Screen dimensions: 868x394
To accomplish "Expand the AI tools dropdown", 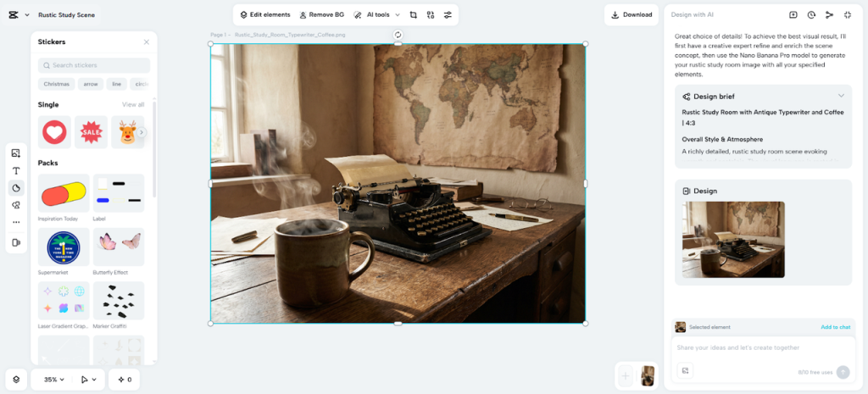I will point(376,15).
